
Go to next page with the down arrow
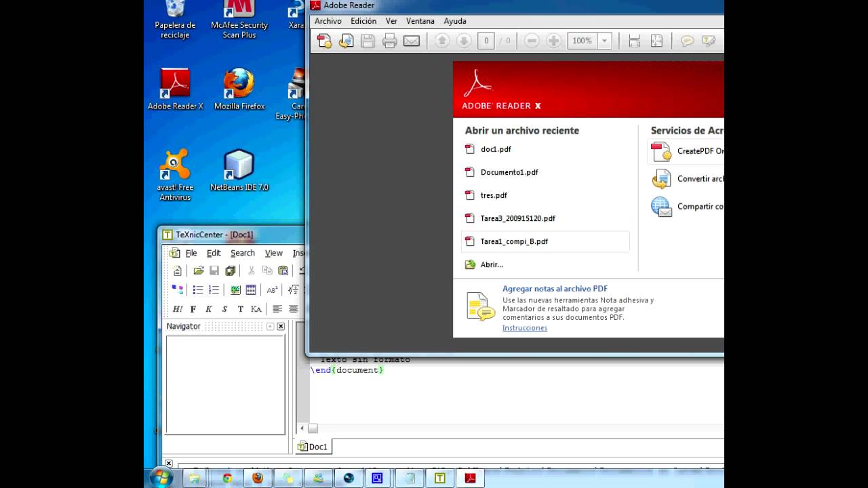click(464, 41)
